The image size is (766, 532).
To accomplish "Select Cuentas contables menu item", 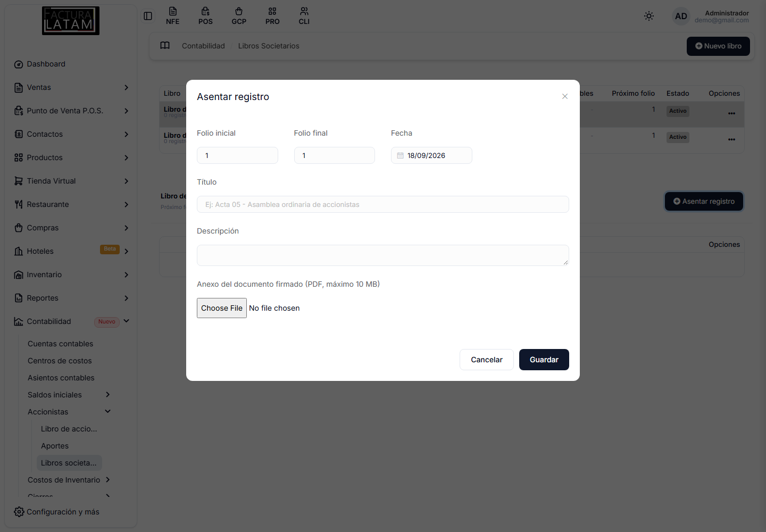I will coord(61,344).
